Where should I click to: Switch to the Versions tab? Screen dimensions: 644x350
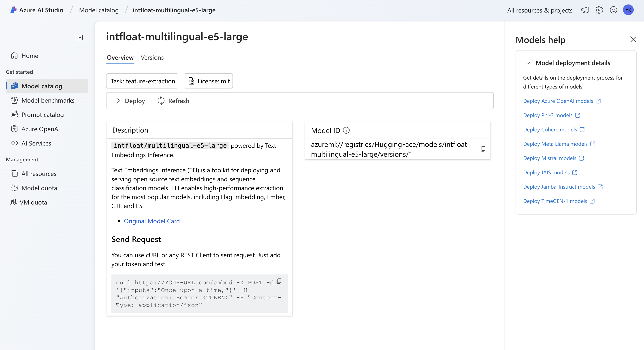pyautogui.click(x=152, y=58)
